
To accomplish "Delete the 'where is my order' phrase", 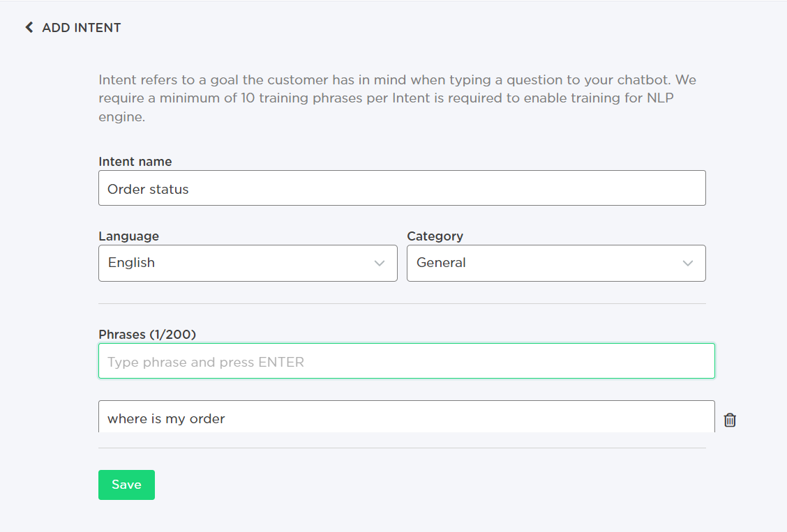I will pyautogui.click(x=730, y=420).
